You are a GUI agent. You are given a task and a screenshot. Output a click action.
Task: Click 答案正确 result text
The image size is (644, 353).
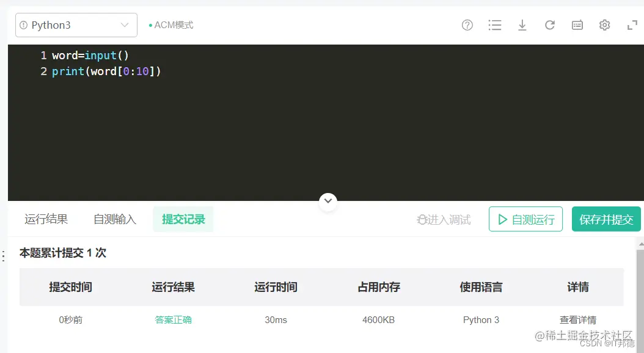click(173, 320)
